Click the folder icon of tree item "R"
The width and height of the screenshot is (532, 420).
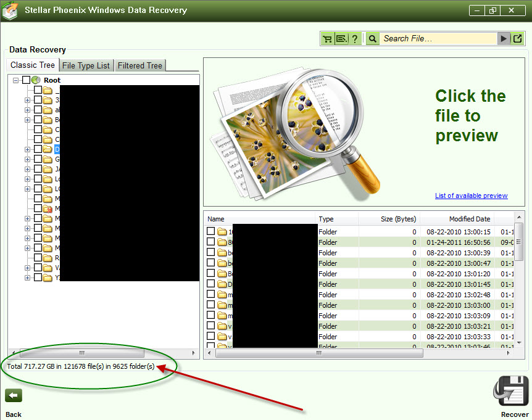pyautogui.click(x=48, y=258)
